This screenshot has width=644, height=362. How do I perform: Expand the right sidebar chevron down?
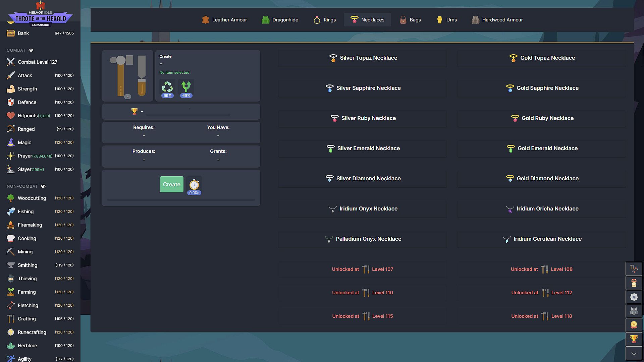click(x=634, y=353)
